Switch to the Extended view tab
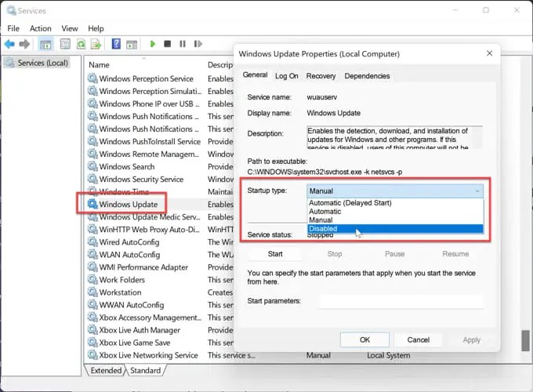 tap(106, 371)
